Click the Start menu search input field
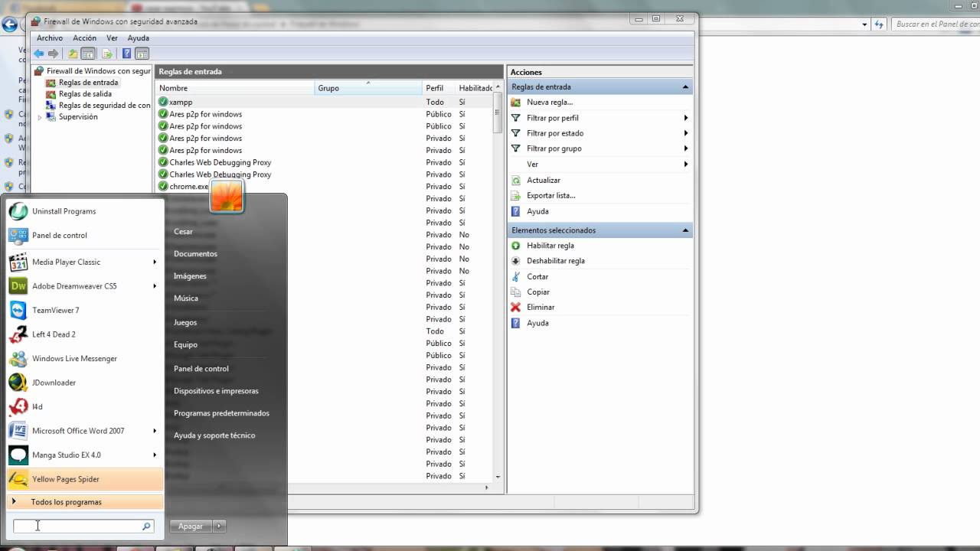980x551 pixels. (83, 527)
